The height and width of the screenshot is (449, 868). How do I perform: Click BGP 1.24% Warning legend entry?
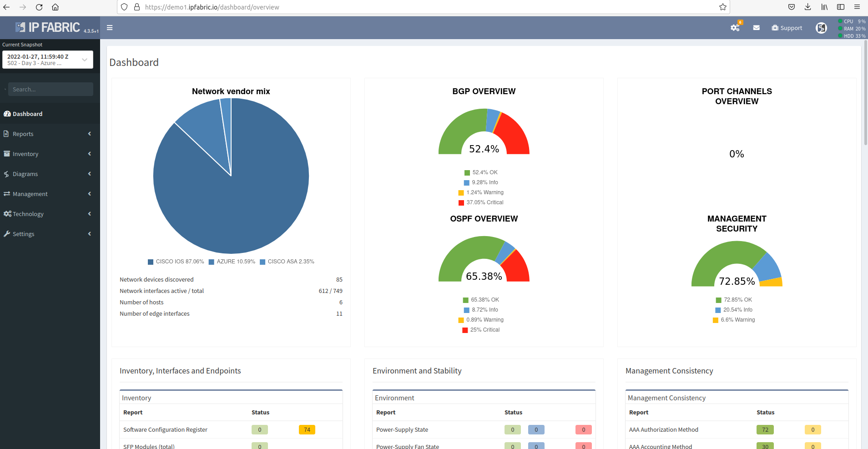pyautogui.click(x=481, y=192)
